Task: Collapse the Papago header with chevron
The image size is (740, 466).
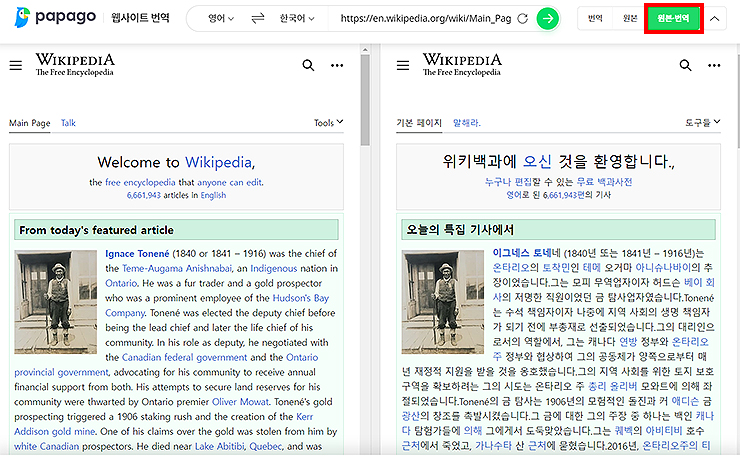Action: [x=715, y=18]
